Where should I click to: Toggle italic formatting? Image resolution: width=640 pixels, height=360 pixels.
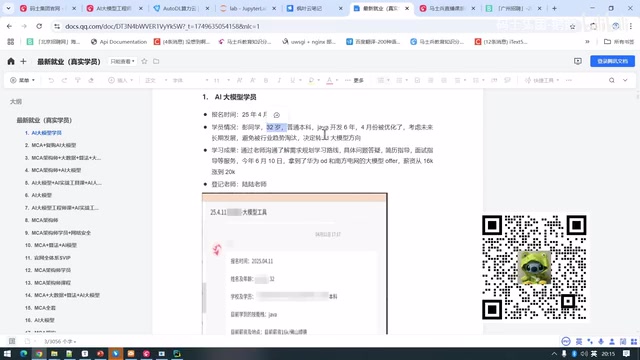(279, 80)
